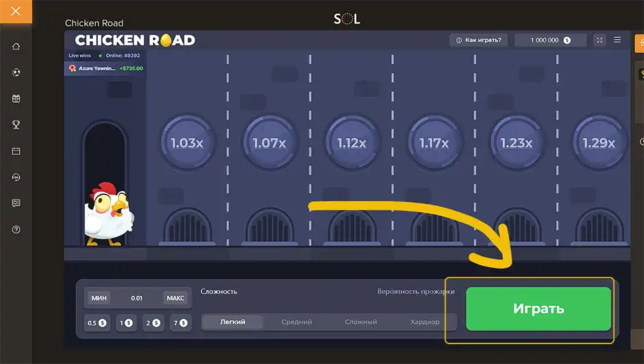This screenshot has height=364, width=644.
Task: Close the game with the orange X
Action: [16, 11]
